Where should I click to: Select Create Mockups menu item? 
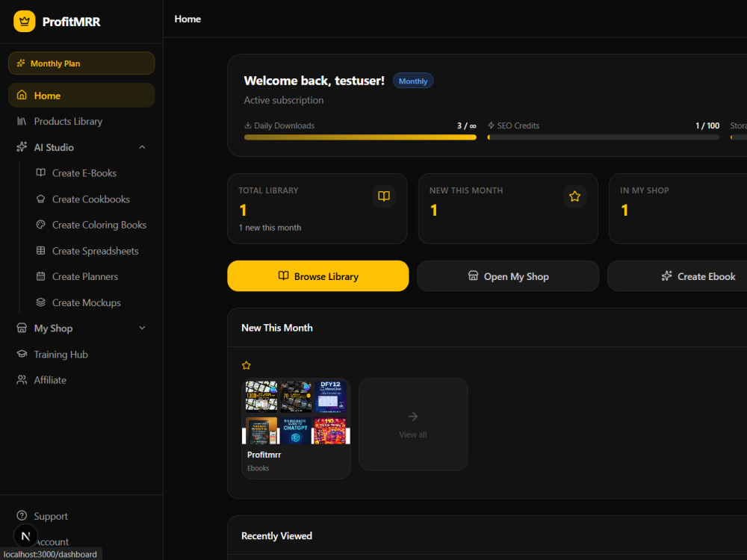90,302
